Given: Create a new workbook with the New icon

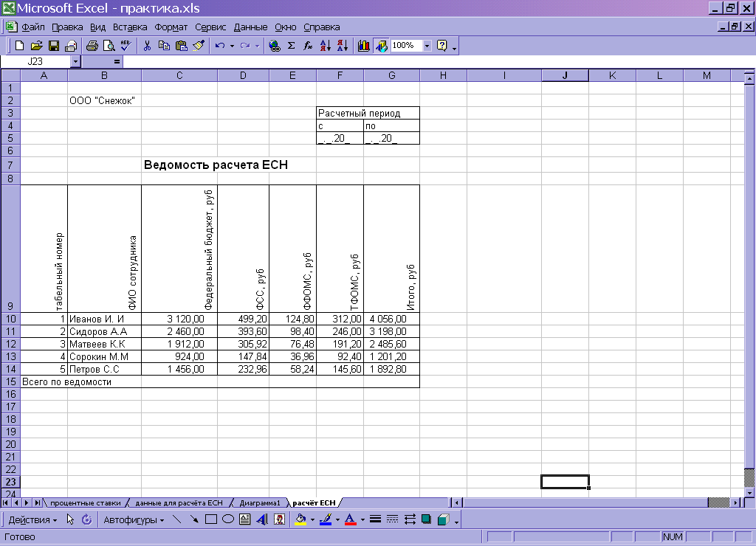Looking at the screenshot, I should (x=19, y=46).
